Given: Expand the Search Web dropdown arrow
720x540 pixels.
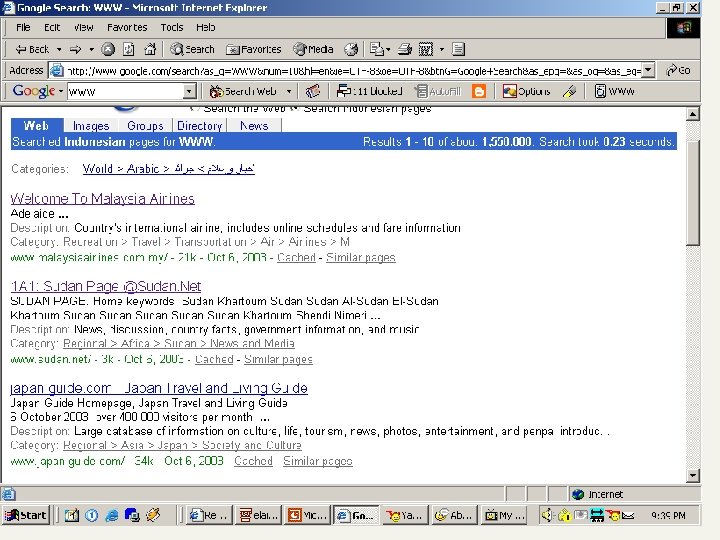Looking at the screenshot, I should point(289,91).
